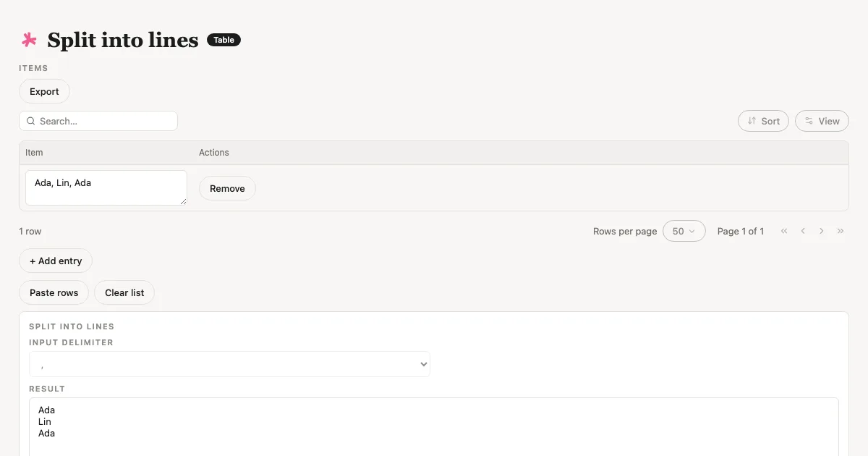Click the Split into lines page title
The image size is (868, 456).
click(123, 40)
